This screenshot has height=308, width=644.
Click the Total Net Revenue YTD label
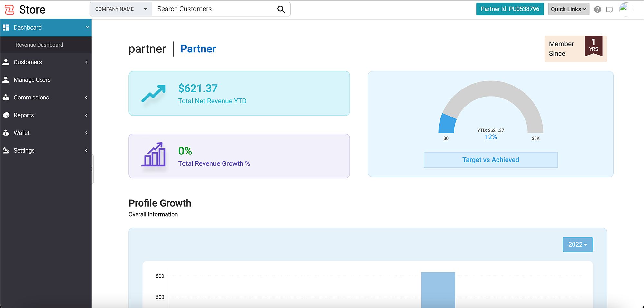[212, 101]
